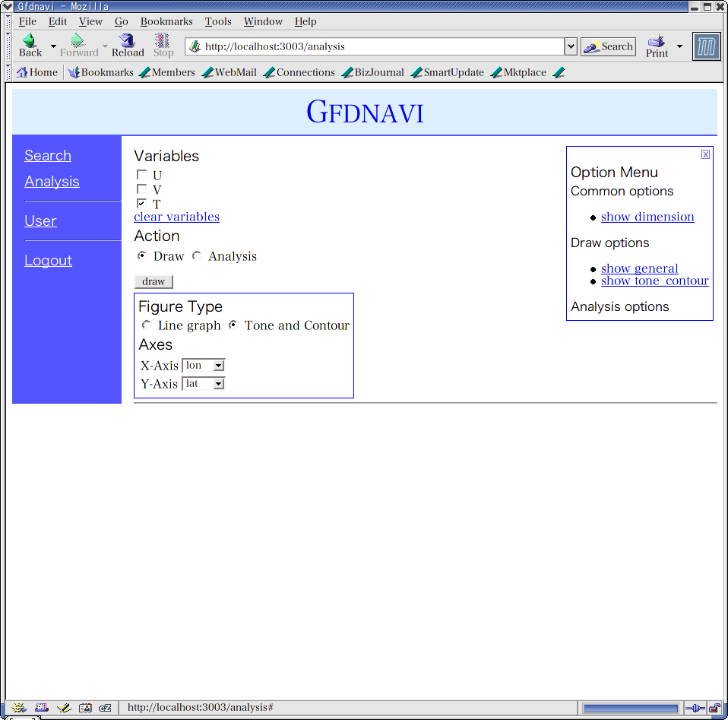This screenshot has height=720, width=728.
Task: Check the V variable checkbox
Action: [x=141, y=189]
